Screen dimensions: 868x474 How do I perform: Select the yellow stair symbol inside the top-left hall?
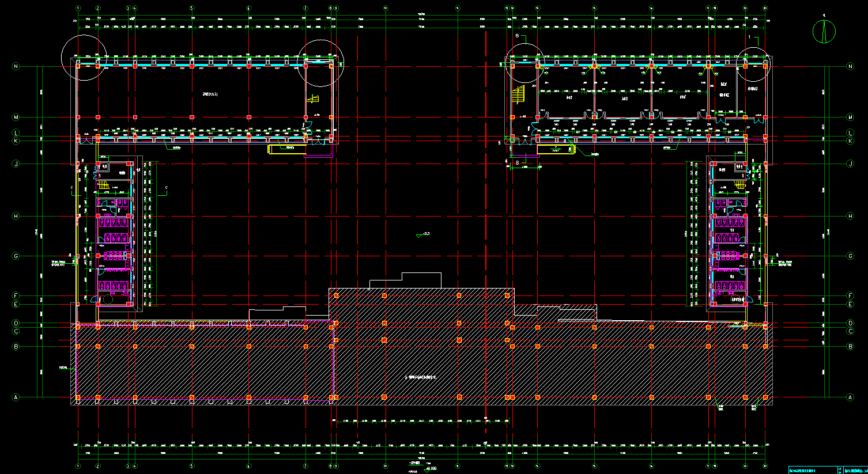(x=313, y=99)
